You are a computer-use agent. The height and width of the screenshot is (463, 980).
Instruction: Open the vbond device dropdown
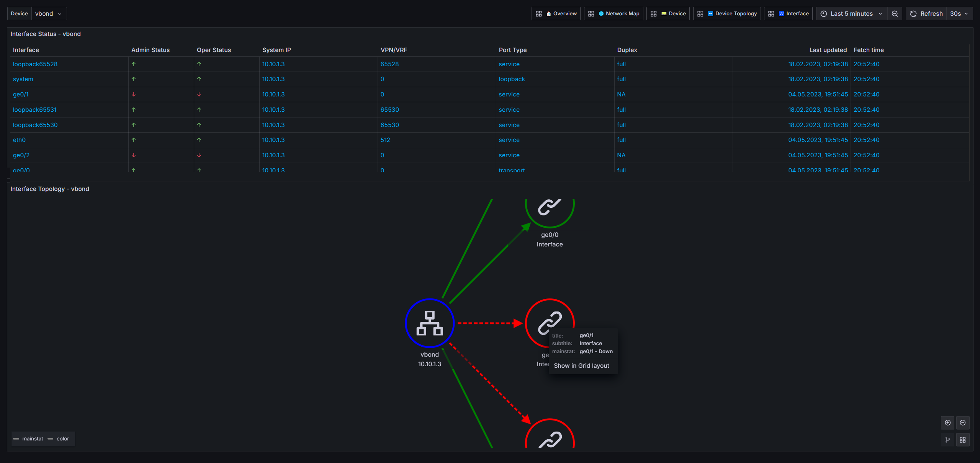[x=49, y=14]
